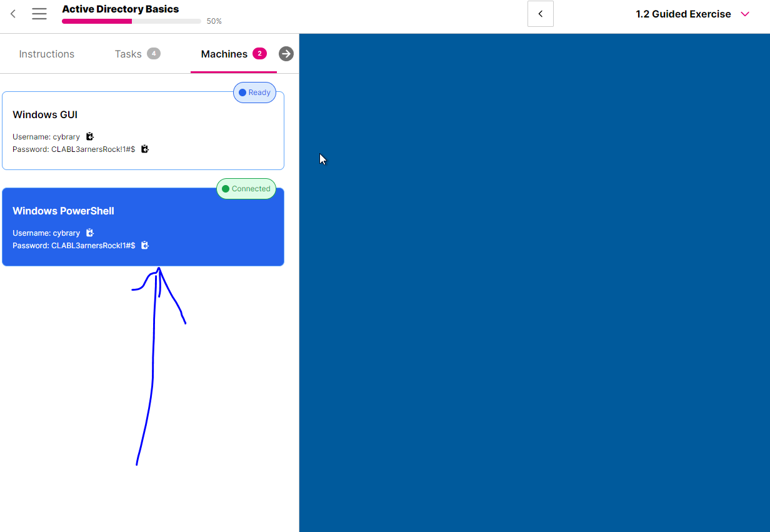Click the Tasks count badge showing 4

(154, 54)
